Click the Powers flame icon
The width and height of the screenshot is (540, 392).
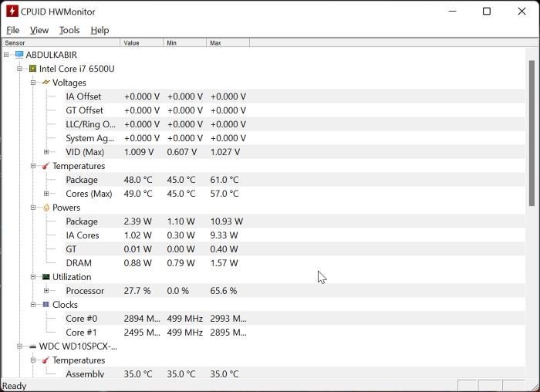[x=46, y=208]
